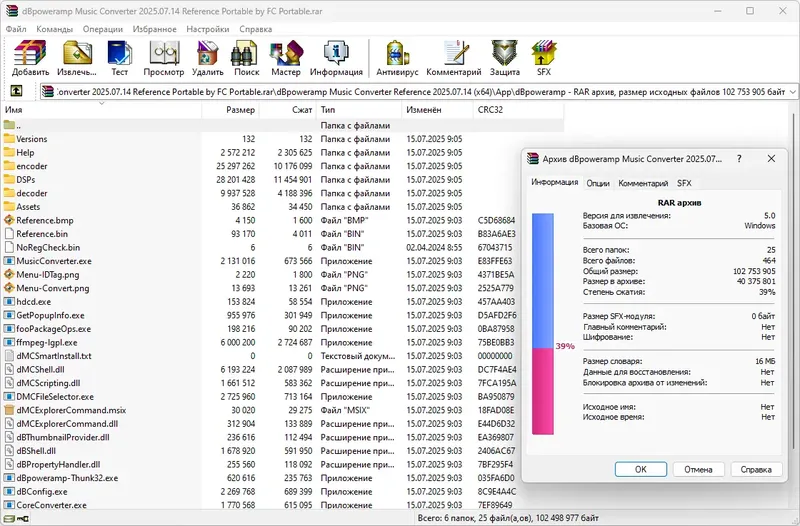Switch to the Комментарий dialog tab

[x=643, y=183]
